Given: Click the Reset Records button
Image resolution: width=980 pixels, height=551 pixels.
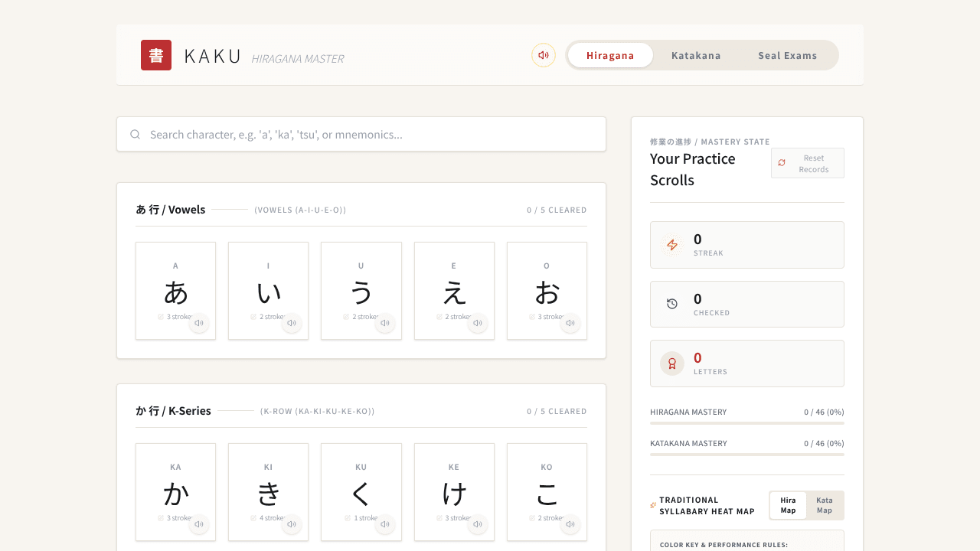Looking at the screenshot, I should pyautogui.click(x=808, y=163).
